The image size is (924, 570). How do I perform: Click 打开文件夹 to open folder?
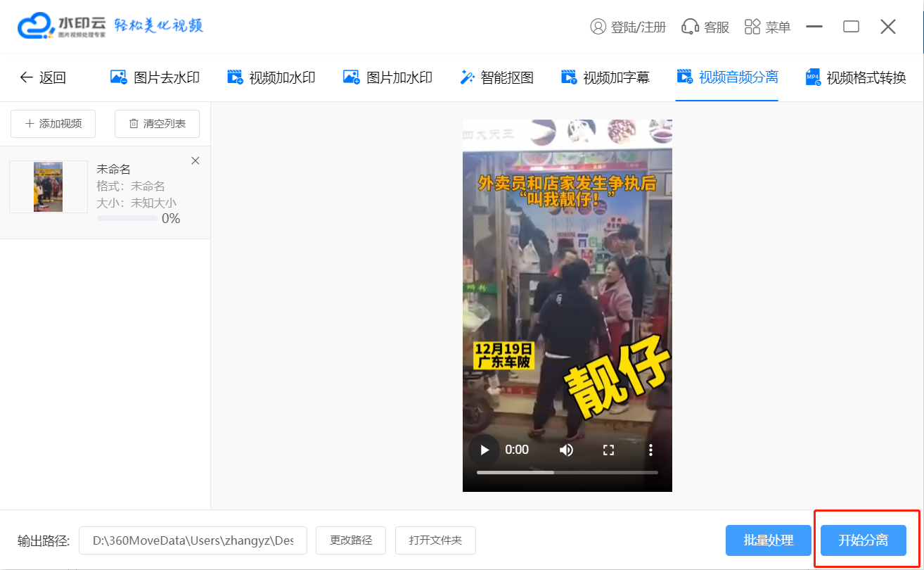[435, 540]
